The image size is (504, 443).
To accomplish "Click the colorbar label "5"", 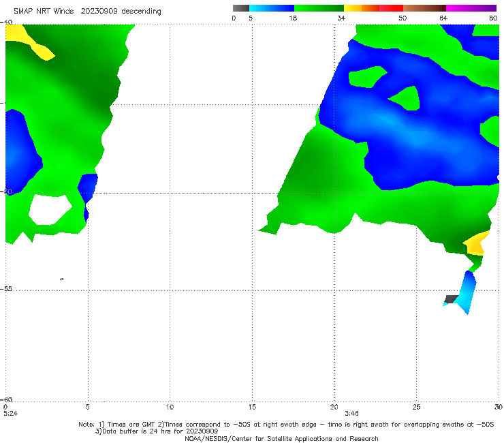I will point(251,18).
